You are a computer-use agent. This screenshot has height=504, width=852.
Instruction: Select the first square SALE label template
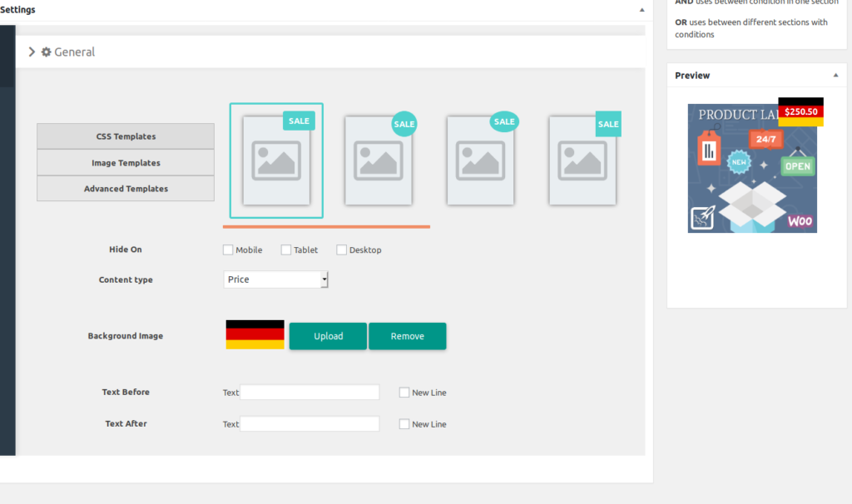click(x=276, y=161)
